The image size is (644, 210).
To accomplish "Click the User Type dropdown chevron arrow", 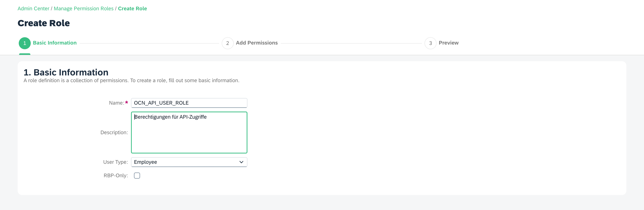I will point(241,162).
